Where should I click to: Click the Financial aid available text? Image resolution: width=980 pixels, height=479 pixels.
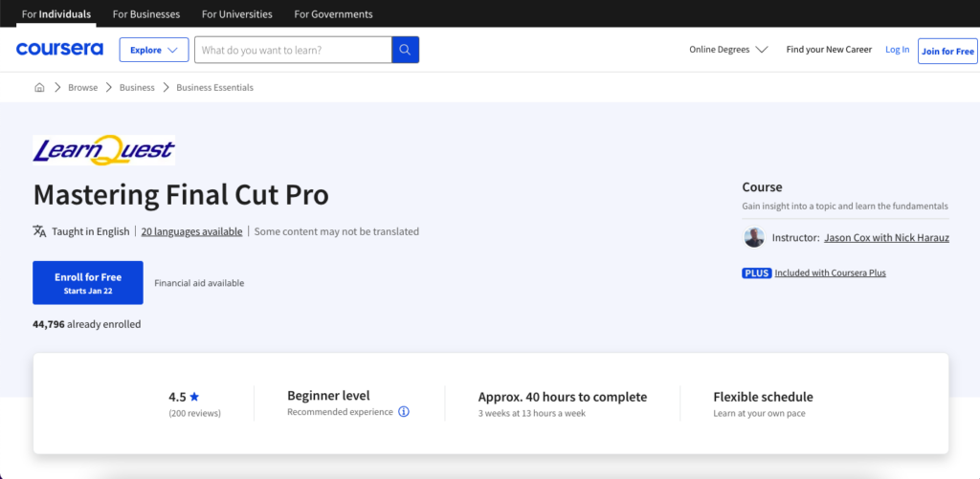click(199, 283)
